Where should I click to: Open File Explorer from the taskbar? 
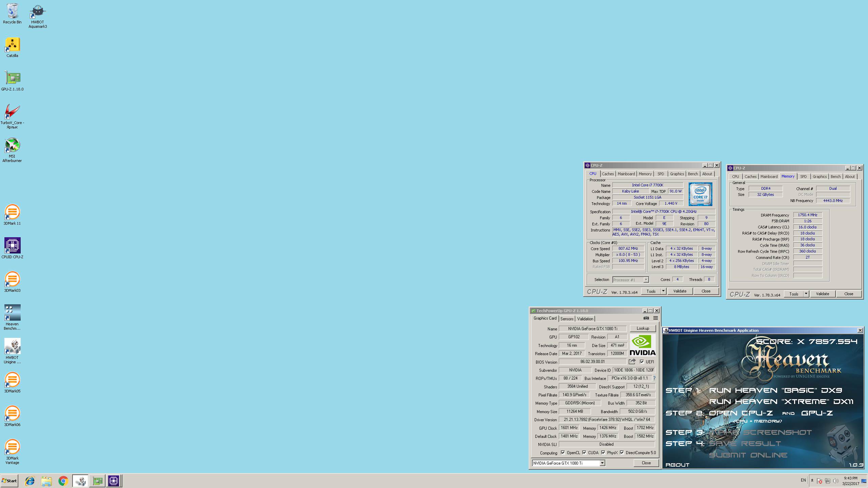(46, 481)
